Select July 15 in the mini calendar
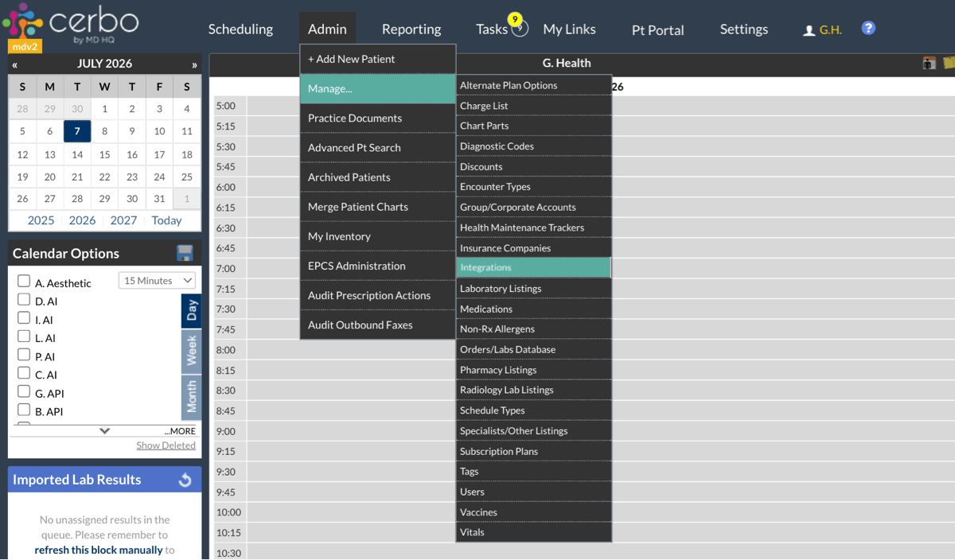955x560 pixels. (104, 154)
